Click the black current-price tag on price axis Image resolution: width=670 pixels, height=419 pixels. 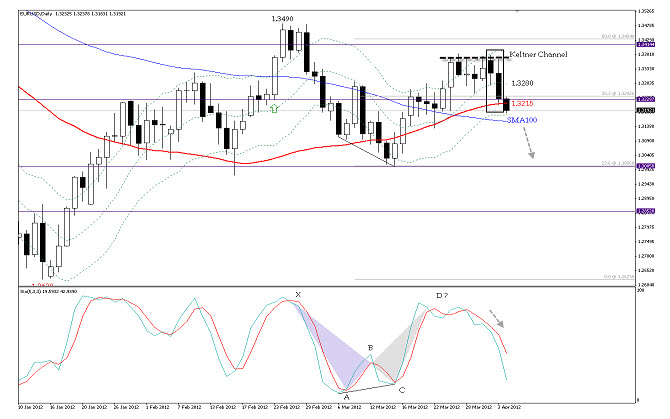point(646,110)
